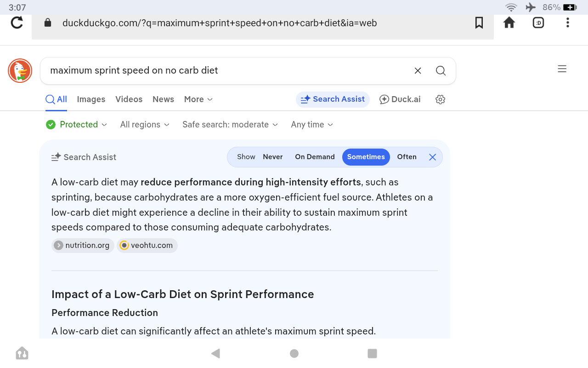The height and width of the screenshot is (368, 588).
Task: Tap the Android recent apps square button
Action: [x=373, y=353]
